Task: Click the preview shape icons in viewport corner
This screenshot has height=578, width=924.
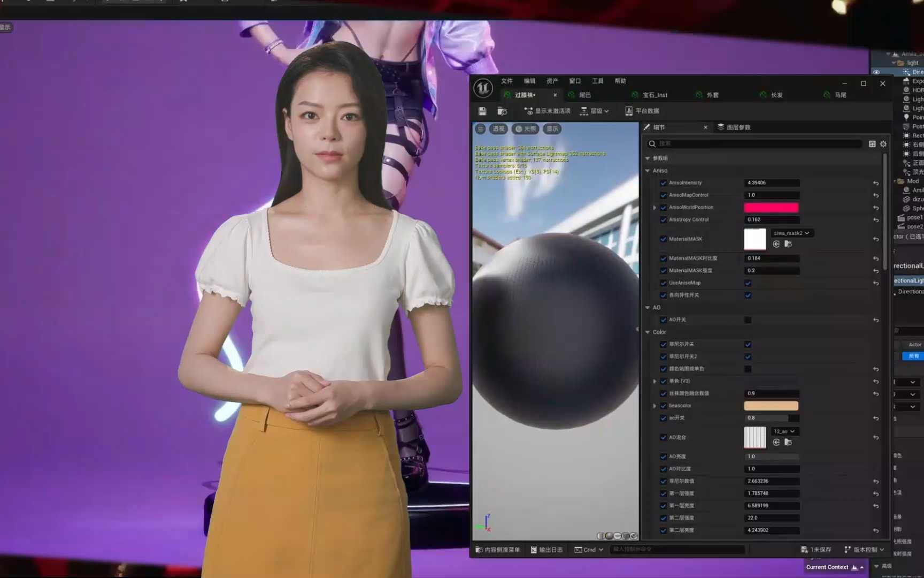Action: [617, 536]
